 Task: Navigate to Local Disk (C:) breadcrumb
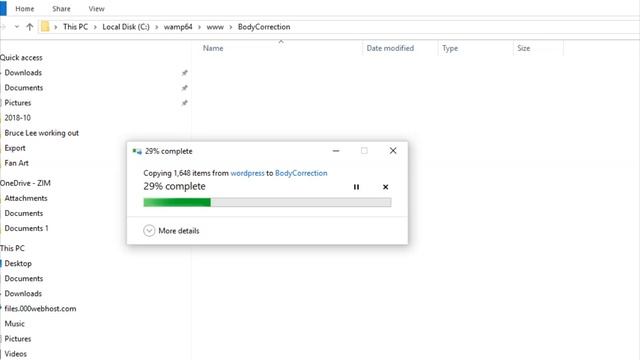pos(126,27)
